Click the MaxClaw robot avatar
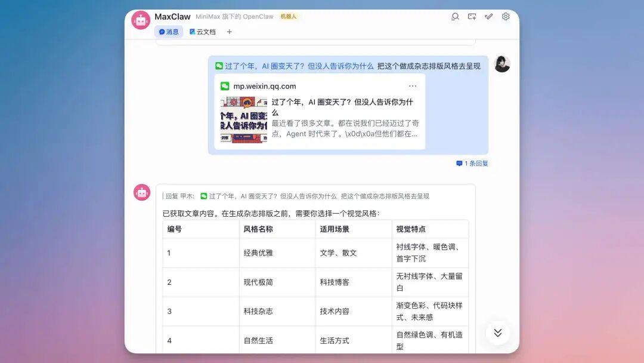This screenshot has width=644, height=363. click(x=141, y=20)
